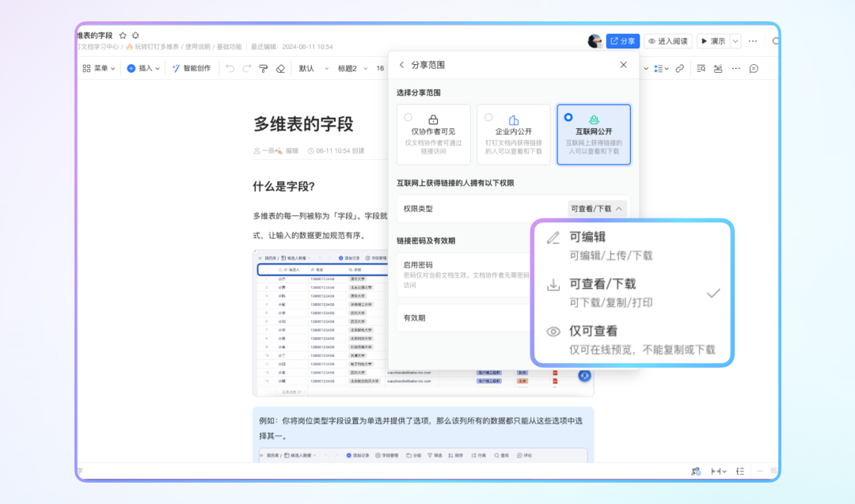The image size is (855, 504).
Task: Click the format painter icon
Action: coord(264,69)
